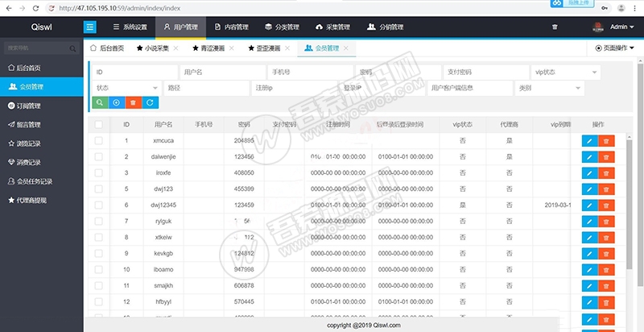Click the 用户名 search input field
This screenshot has height=332, width=644.
coord(220,72)
